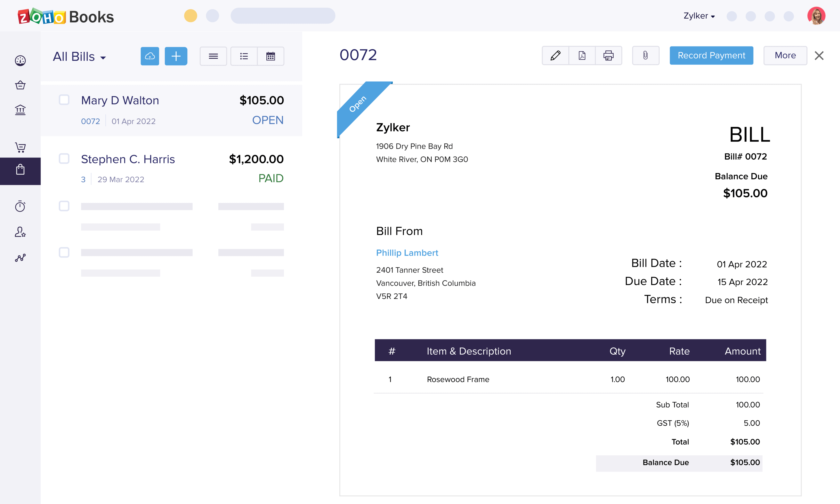Screen dimensions: 840x504
Task: Open the Sales cart sidebar icon
Action: (20, 147)
